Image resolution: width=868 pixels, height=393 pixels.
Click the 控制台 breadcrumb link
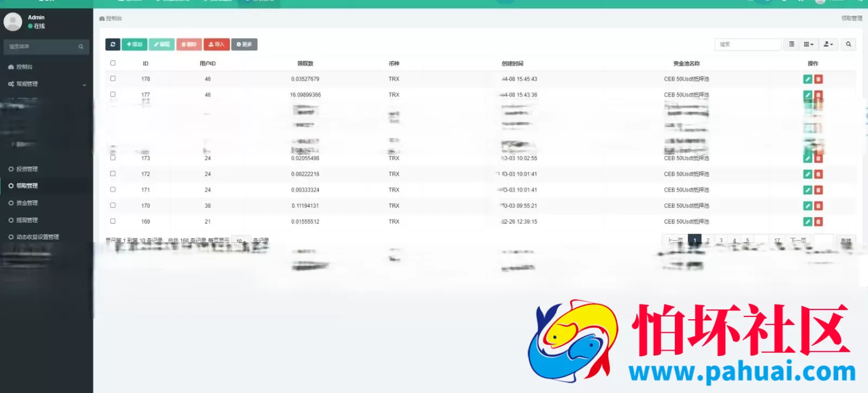[x=111, y=18]
